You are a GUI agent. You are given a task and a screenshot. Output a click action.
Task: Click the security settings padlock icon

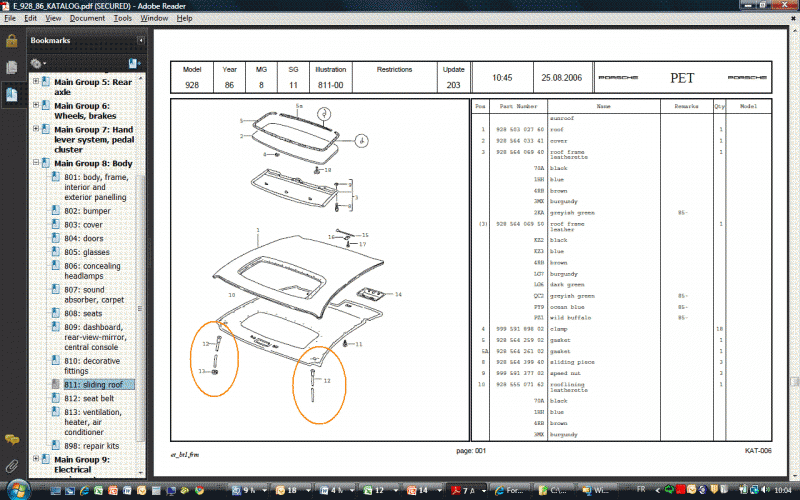coord(12,41)
